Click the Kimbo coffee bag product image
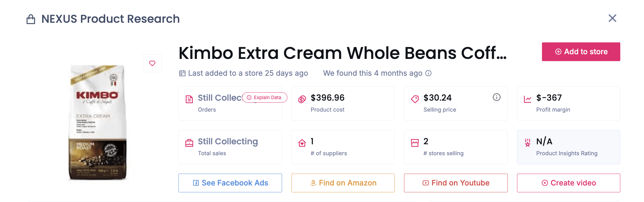 point(97,122)
